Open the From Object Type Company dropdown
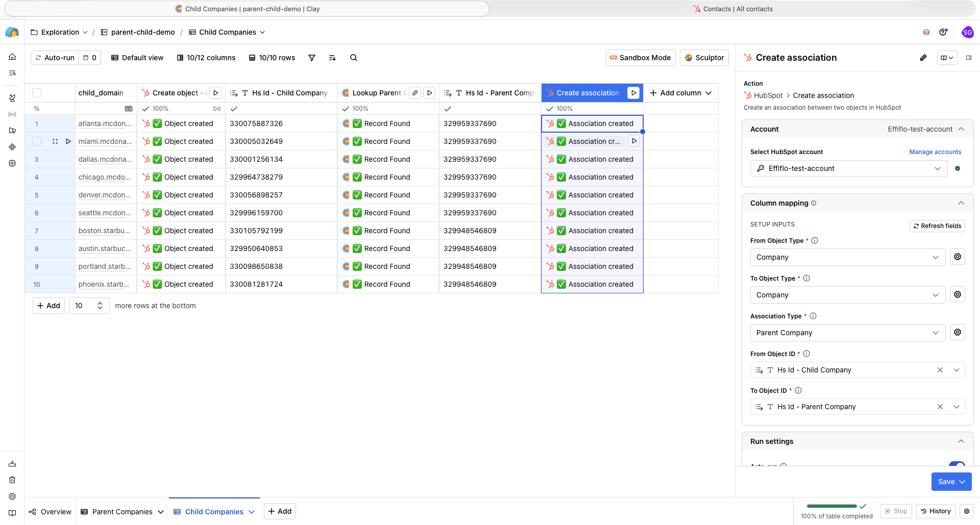Screen dimensions: 980x525 [847, 257]
